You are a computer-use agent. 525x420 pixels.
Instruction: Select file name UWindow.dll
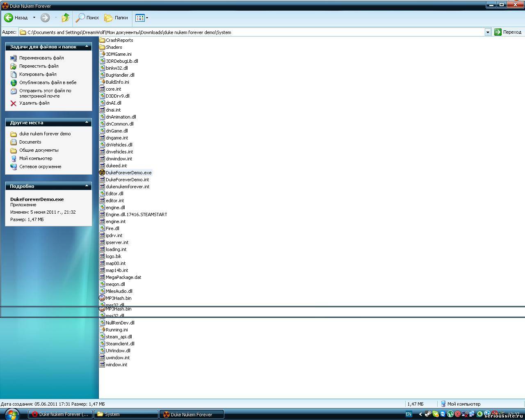tap(118, 351)
